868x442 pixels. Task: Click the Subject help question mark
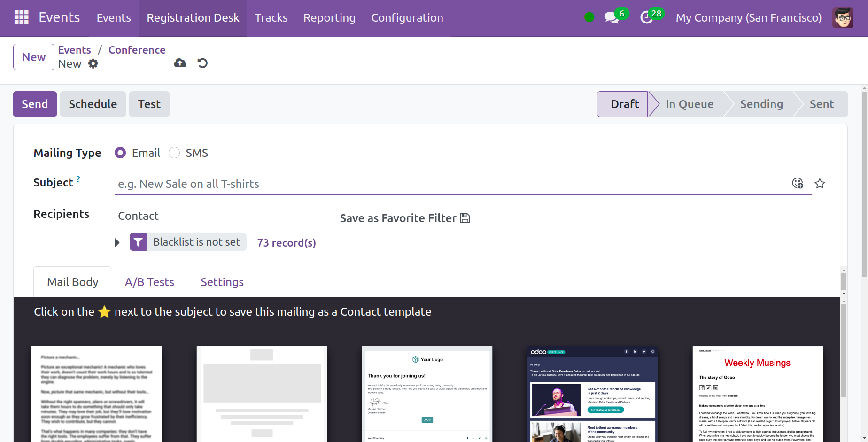tap(78, 179)
